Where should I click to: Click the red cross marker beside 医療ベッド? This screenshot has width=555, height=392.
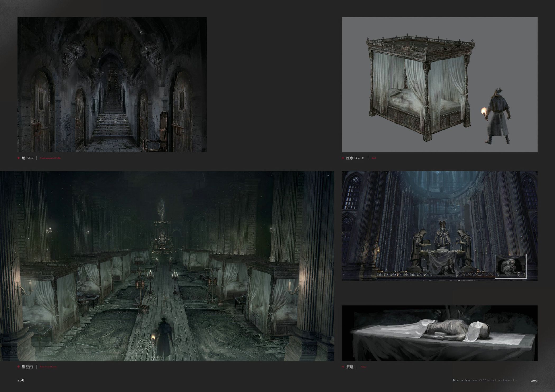point(343,158)
